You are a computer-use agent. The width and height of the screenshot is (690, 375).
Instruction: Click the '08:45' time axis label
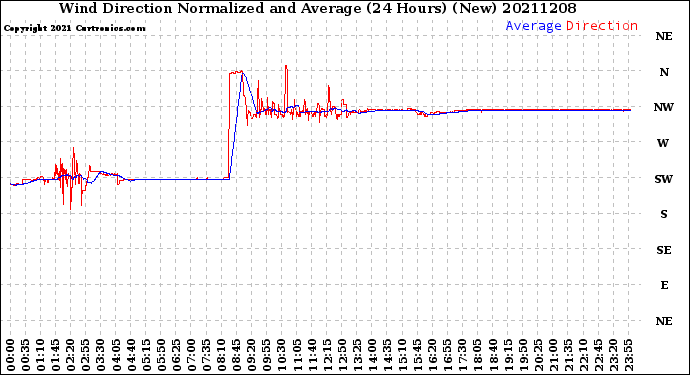coord(236,355)
